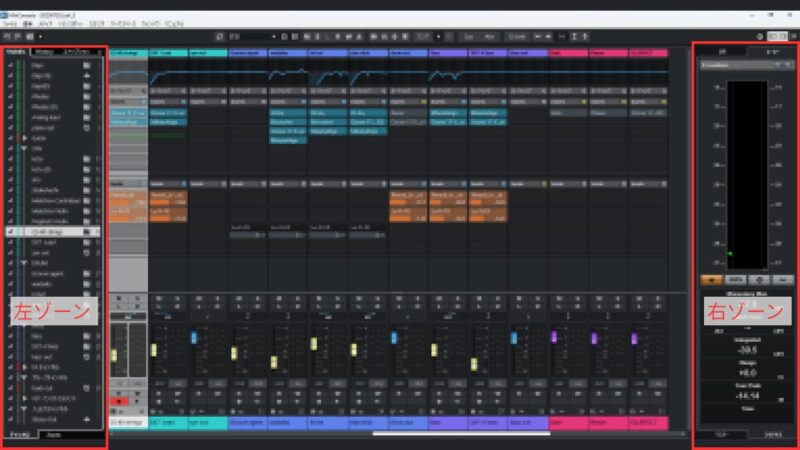Image resolution: width=800 pixels, height=450 pixels.
Task: Select the right tab at bottom of right zone
Action: point(773,435)
